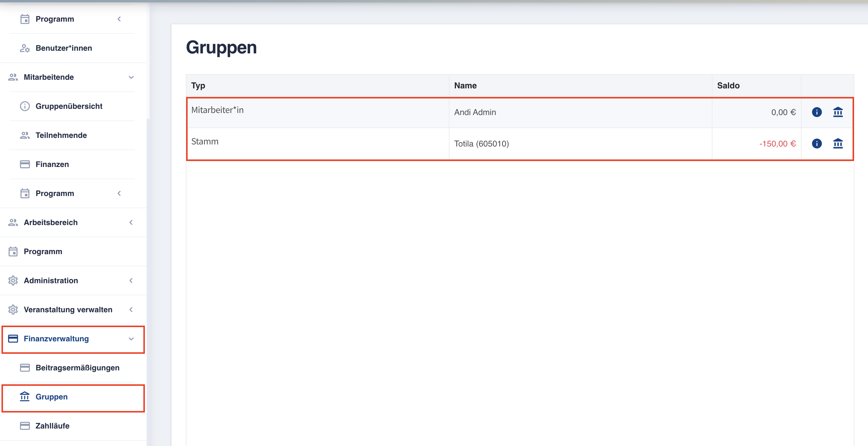Click the Mitarbeiter*in type cell

pos(317,112)
